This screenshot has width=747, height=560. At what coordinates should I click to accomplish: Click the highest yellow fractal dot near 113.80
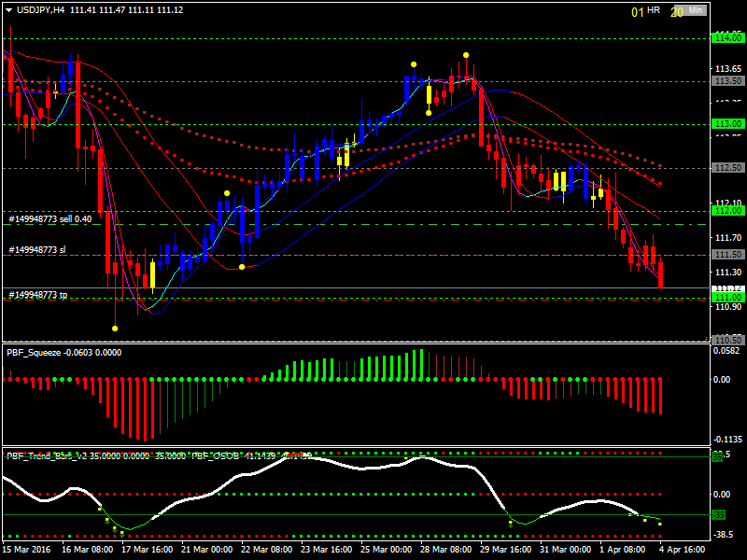pyautogui.click(x=466, y=55)
